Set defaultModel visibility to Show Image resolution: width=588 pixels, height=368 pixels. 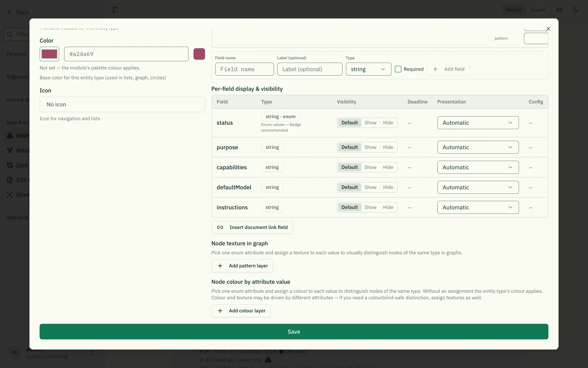(370, 187)
